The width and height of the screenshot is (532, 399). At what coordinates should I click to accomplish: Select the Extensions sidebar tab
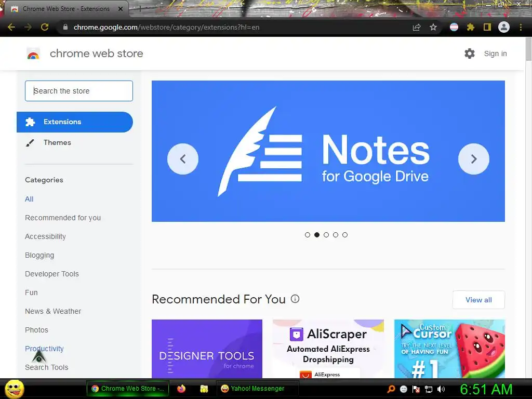coord(75,122)
